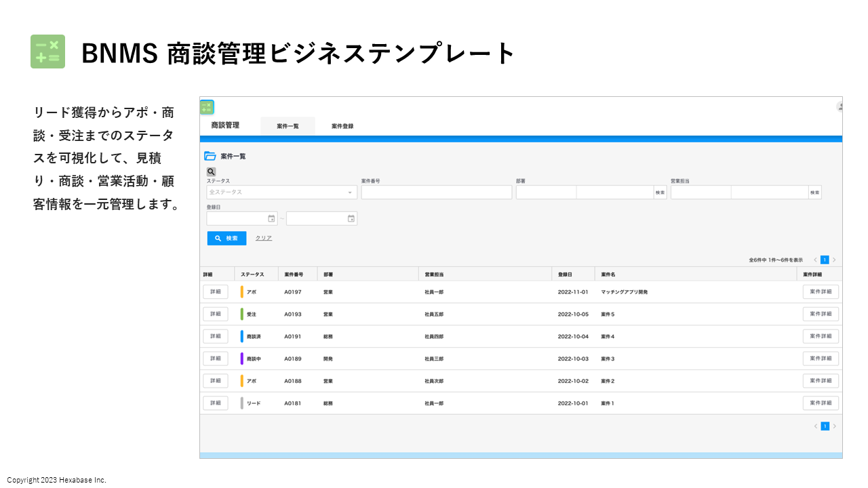Run the blue 検索 search button

[x=226, y=239]
